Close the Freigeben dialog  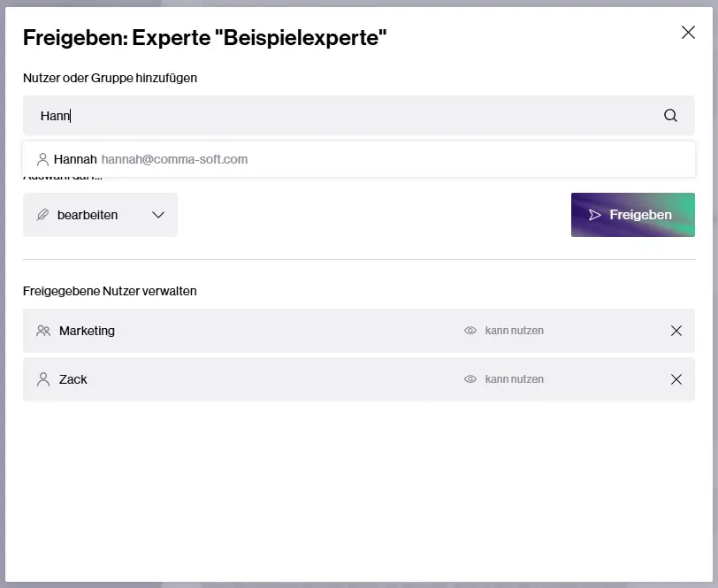[688, 33]
